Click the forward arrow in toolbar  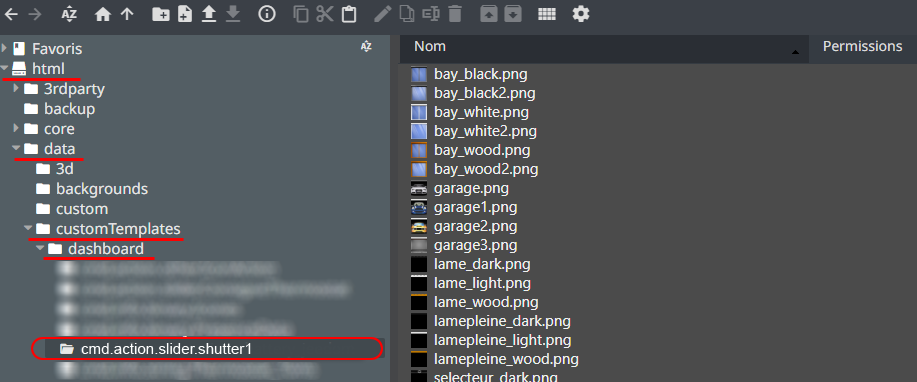coord(35,14)
